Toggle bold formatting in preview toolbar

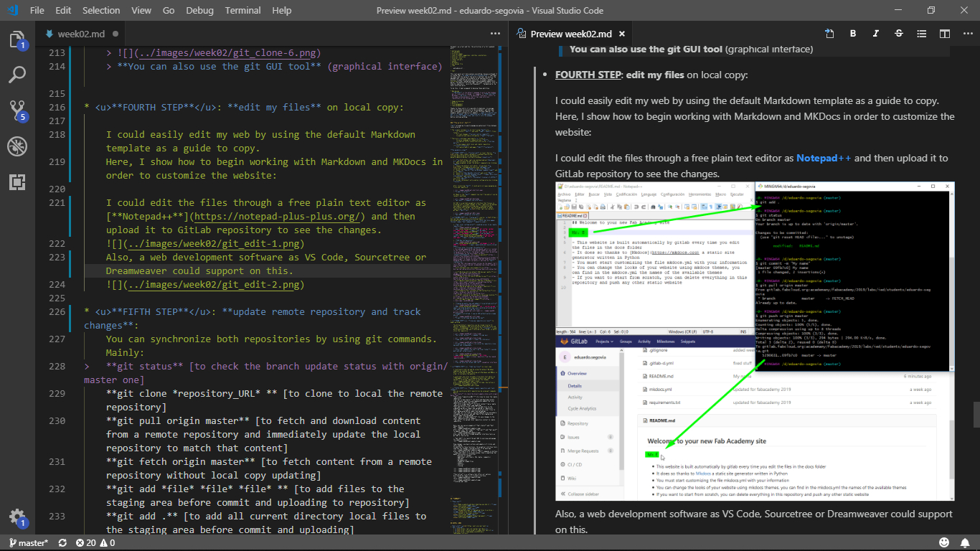[853, 34]
